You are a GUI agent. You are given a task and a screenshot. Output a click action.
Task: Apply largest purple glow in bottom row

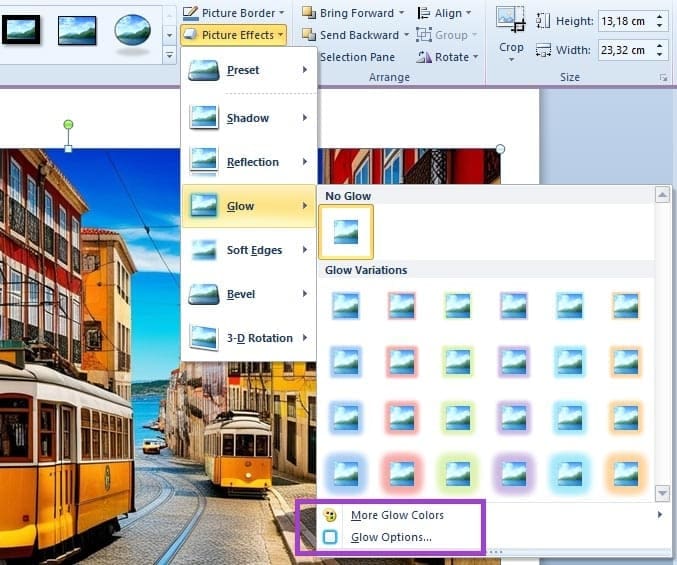coord(514,473)
